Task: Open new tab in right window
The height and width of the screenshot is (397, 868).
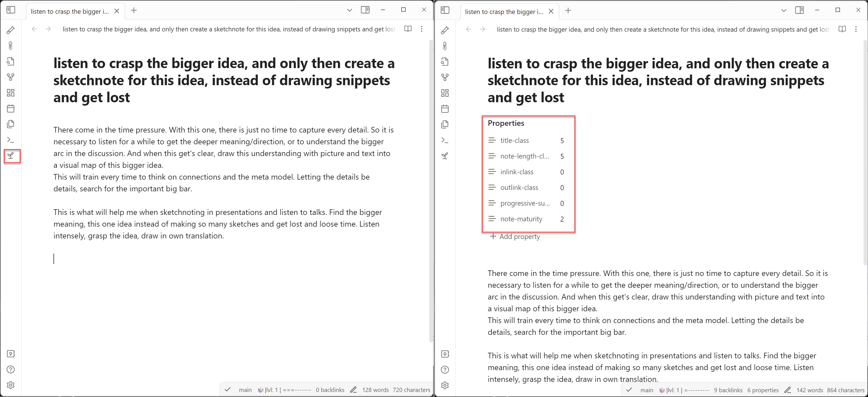Action: pos(568,11)
